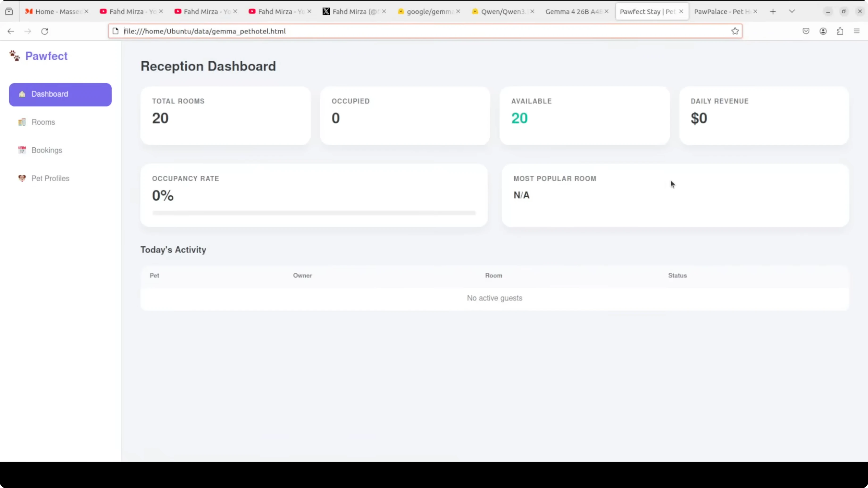Click the save to Pocket icon
Image resolution: width=868 pixels, height=488 pixels.
[806, 31]
